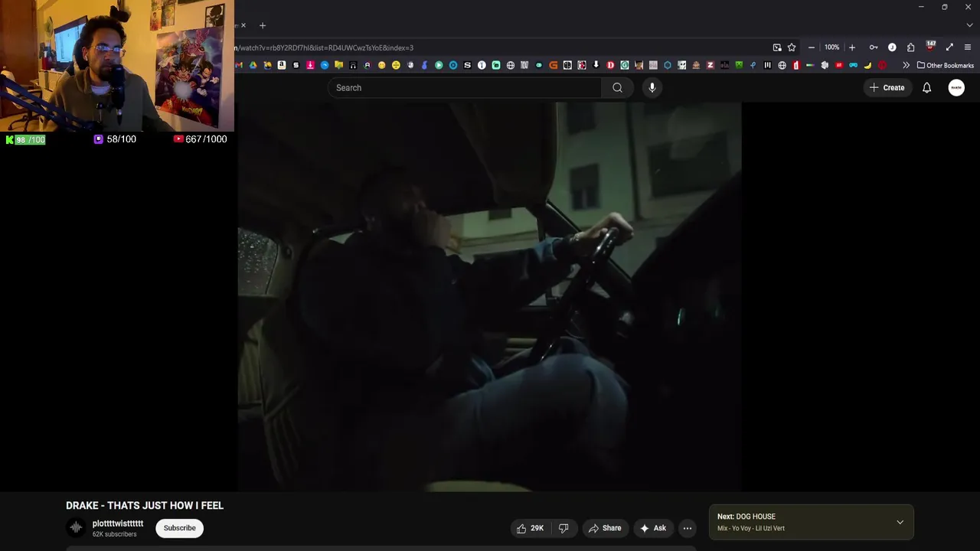Open the extensions puzzle piece icon
This screenshot has width=980, height=551.
tap(910, 47)
